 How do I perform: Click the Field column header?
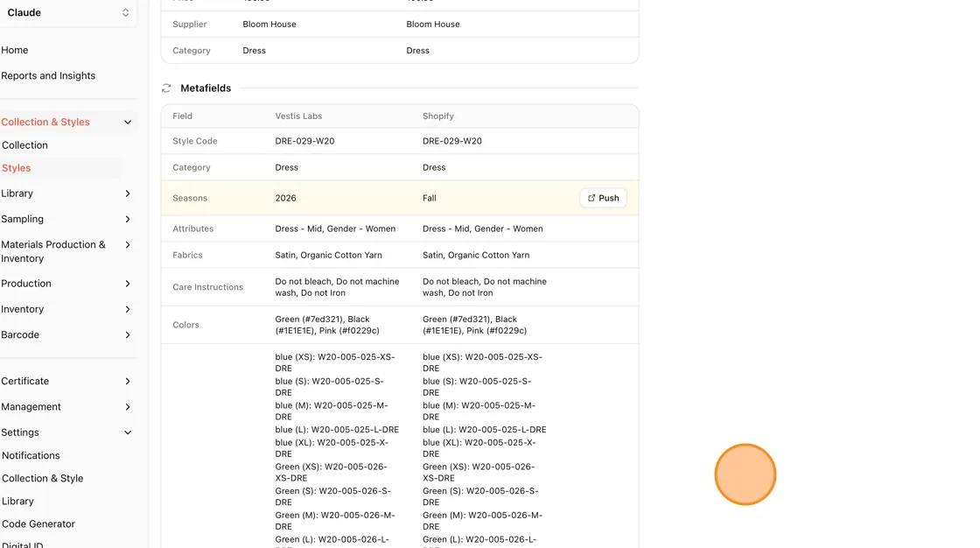click(x=183, y=116)
